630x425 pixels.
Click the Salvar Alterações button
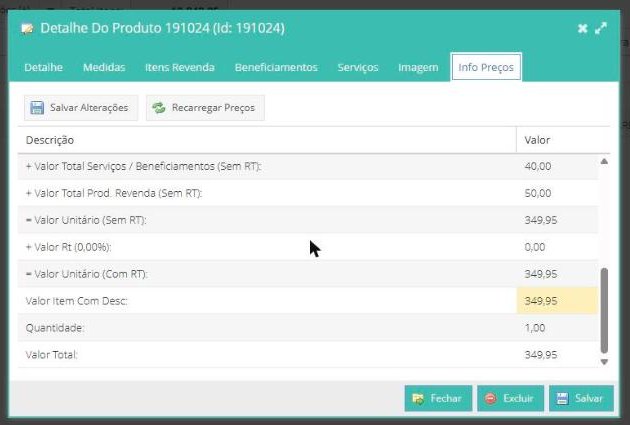click(81, 108)
